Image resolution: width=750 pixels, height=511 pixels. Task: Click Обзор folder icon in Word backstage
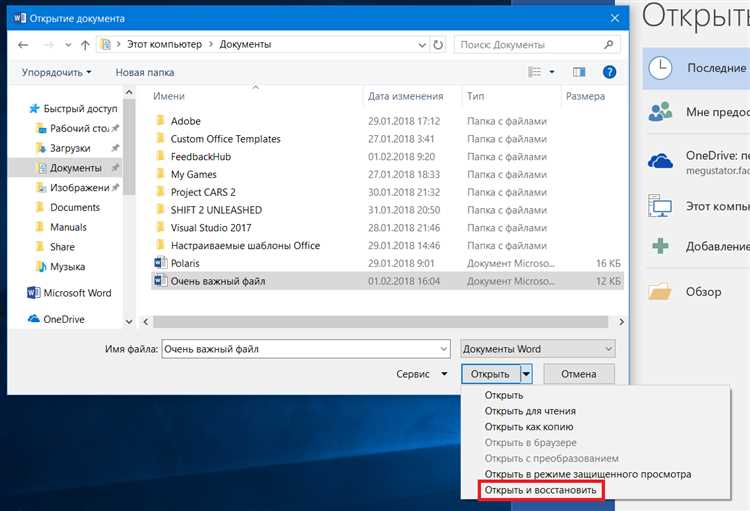coord(660,291)
